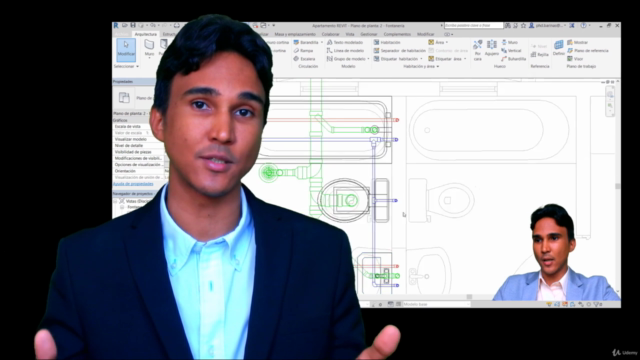Select the Por cara opening tool
Screen dimensions: 640x360
(x=478, y=50)
